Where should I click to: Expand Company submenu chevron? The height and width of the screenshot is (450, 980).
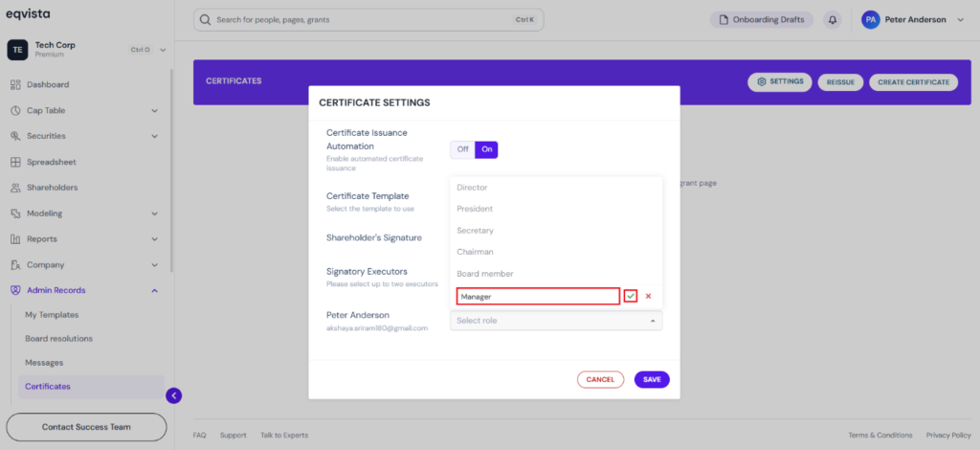154,265
